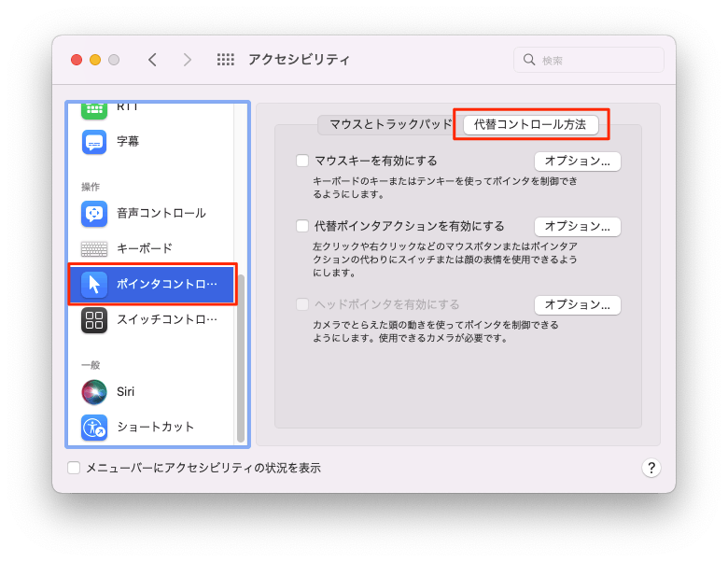Select the ポインタコントロール cursor icon
This screenshot has height=562, width=728.
(x=94, y=284)
